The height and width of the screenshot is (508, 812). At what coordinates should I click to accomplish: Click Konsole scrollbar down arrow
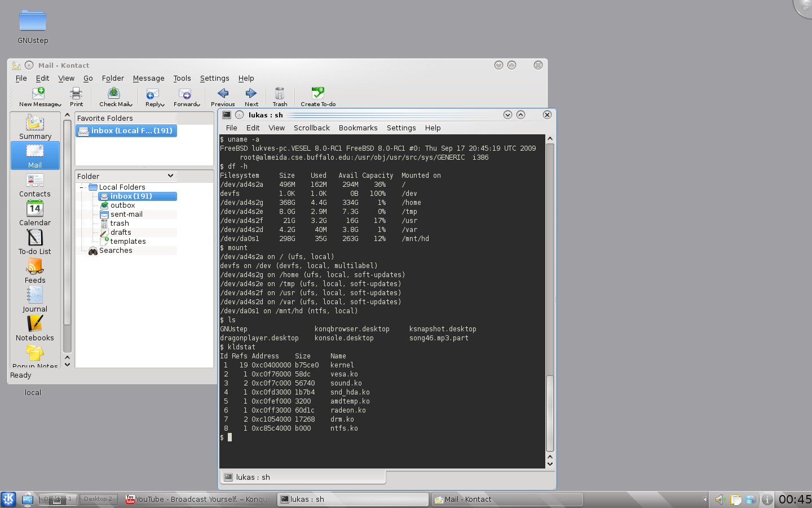550,464
